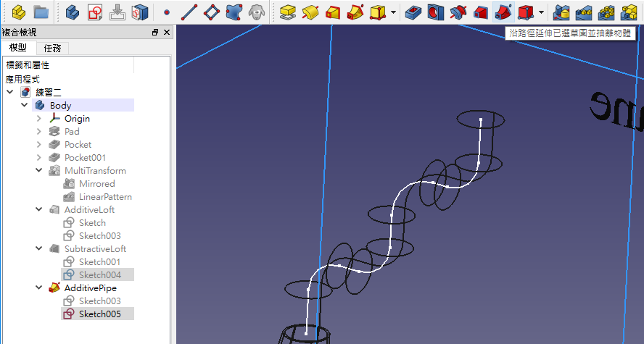Expand the Pad node

click(x=39, y=132)
